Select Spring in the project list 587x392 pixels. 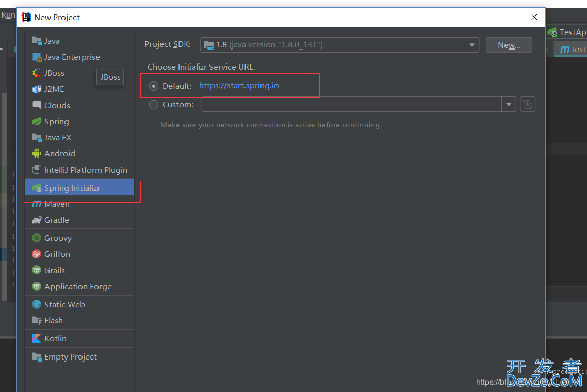[x=57, y=122]
